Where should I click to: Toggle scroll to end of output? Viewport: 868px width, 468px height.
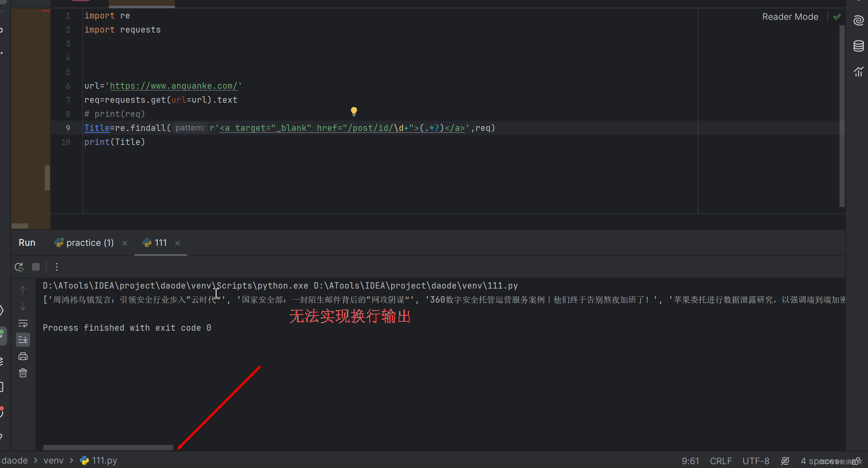23,340
